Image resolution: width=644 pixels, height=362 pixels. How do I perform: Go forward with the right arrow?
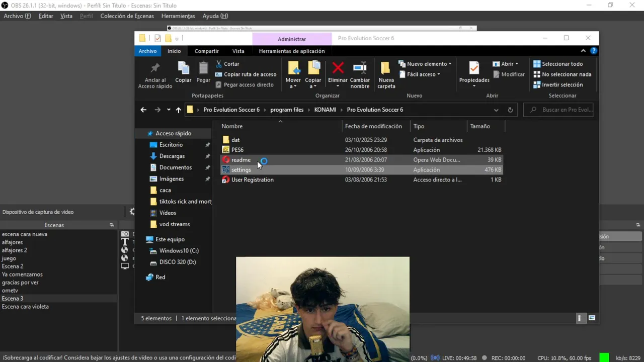click(157, 110)
